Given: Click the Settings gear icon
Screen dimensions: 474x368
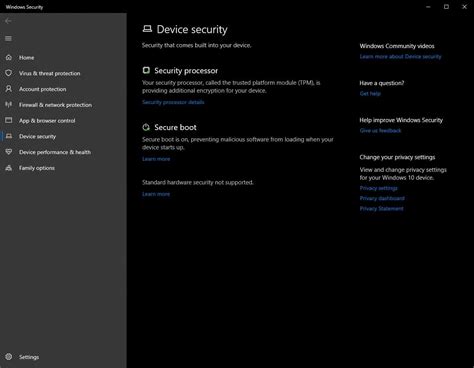Looking at the screenshot, I should pos(9,357).
